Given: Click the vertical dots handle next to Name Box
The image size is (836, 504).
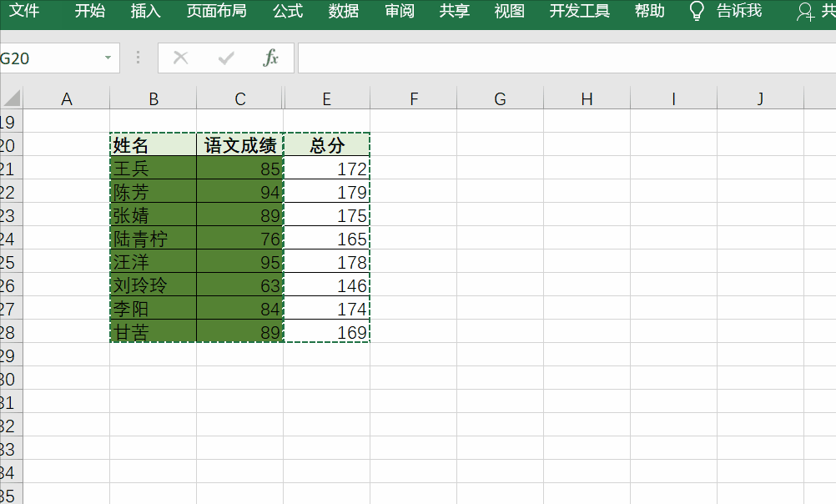Looking at the screenshot, I should click(x=138, y=58).
